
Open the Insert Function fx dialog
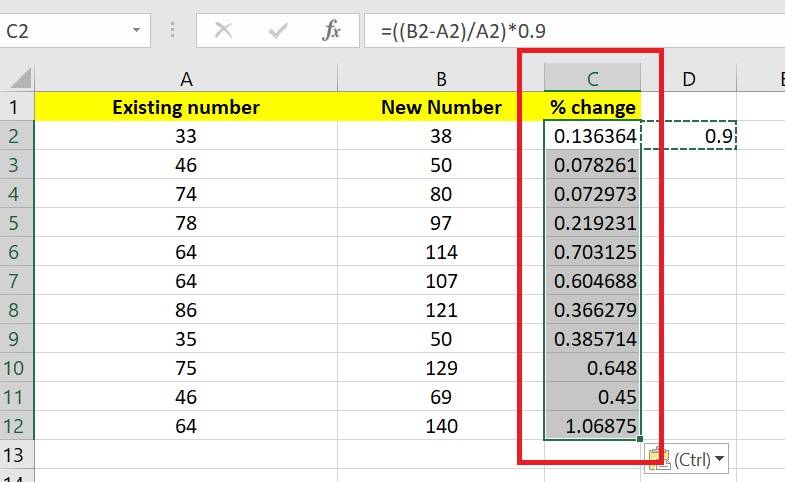coord(332,31)
